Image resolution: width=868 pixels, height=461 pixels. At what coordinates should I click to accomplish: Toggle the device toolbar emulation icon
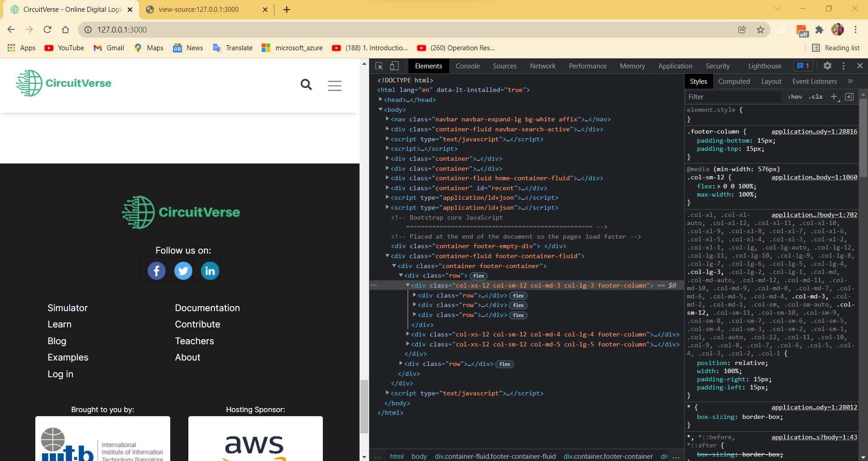coord(393,66)
